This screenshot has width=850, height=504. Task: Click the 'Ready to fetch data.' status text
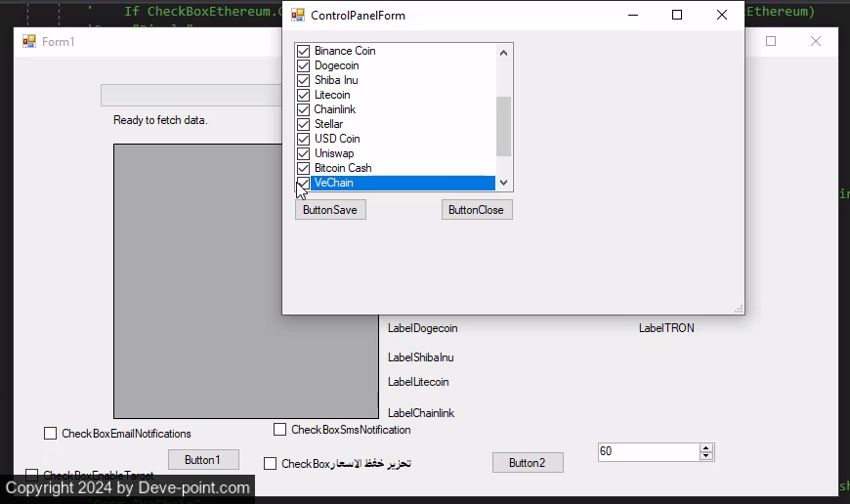tap(160, 120)
